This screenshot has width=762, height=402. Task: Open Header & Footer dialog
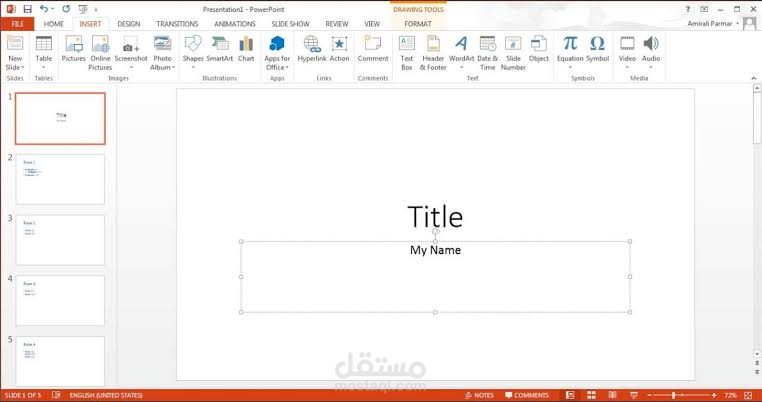(433, 52)
